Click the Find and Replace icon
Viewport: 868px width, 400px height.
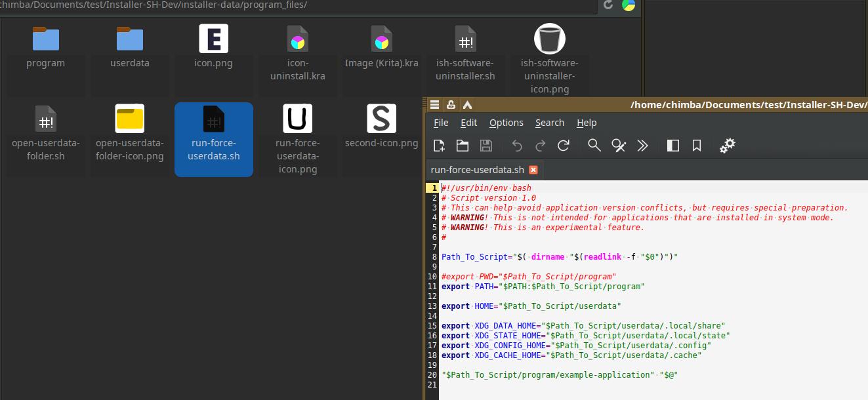point(618,146)
